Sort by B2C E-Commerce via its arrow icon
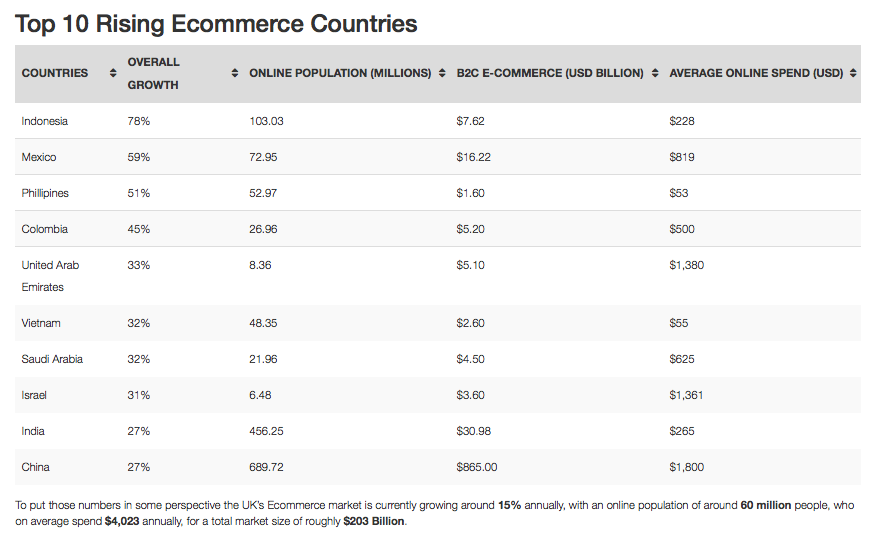Screen dimensions: 871x540 point(654,73)
